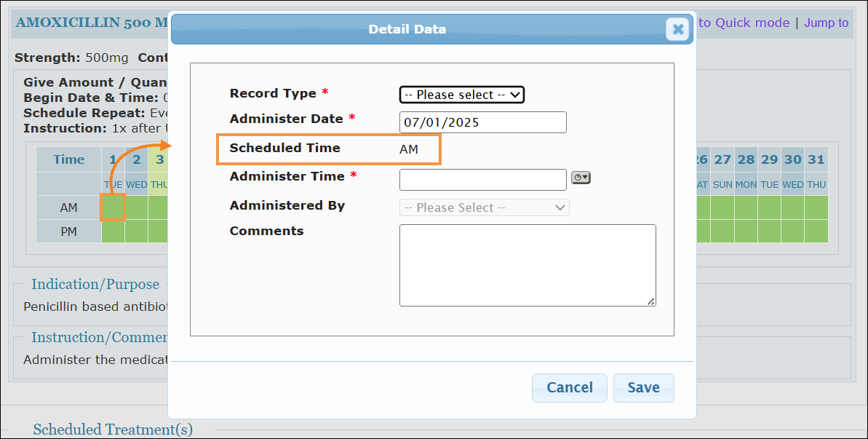Click the Scheduled Treatment(s) heading
The height and width of the screenshot is (439, 868).
113,430
